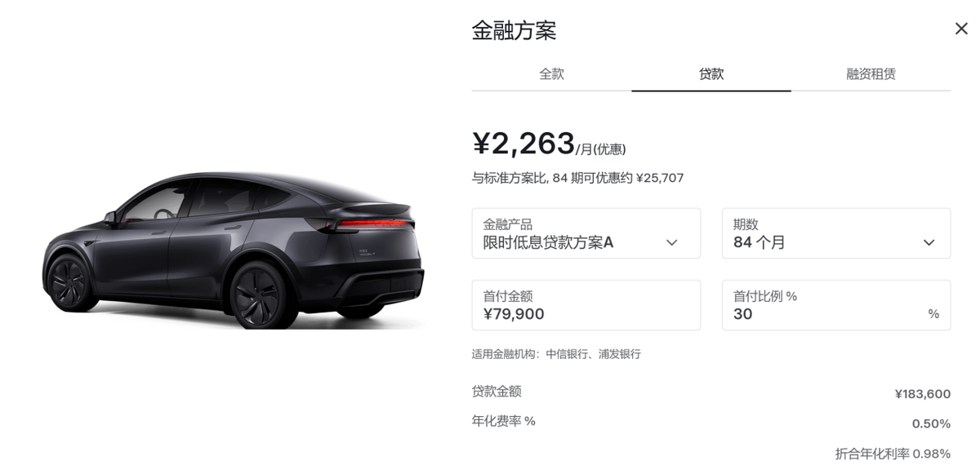Viewport: 980px width, 474px height.
Task: Click the ¥2,263 monthly payment amount
Action: pyautogui.click(x=523, y=144)
